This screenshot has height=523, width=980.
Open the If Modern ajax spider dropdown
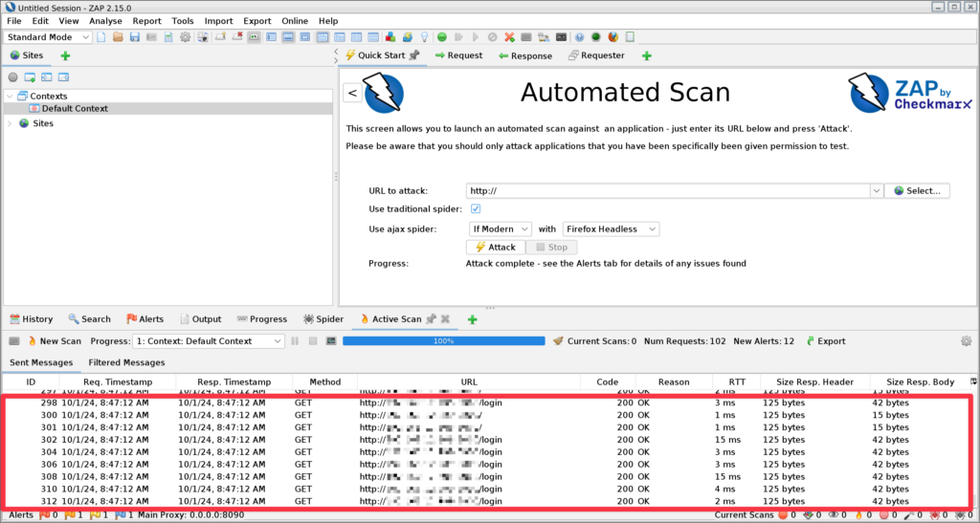[x=500, y=229]
